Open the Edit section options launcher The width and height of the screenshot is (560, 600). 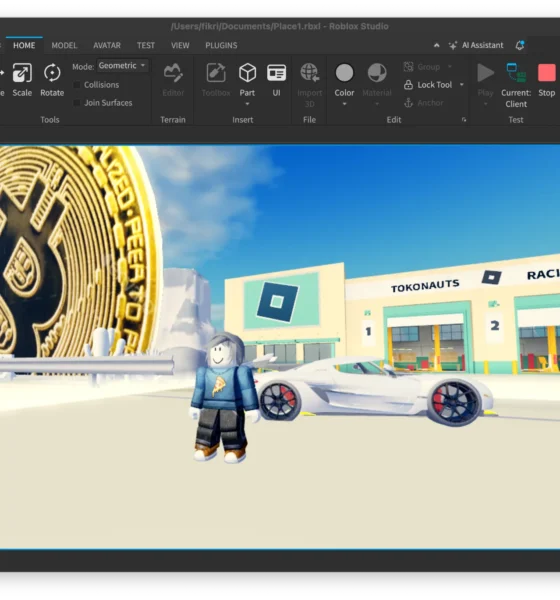(464, 120)
